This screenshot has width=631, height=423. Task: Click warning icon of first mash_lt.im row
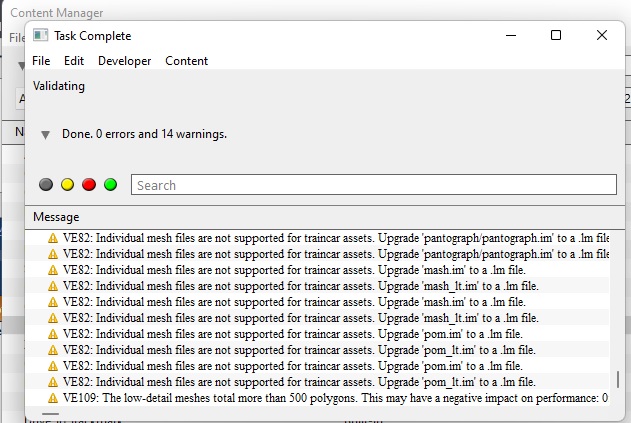click(53, 286)
